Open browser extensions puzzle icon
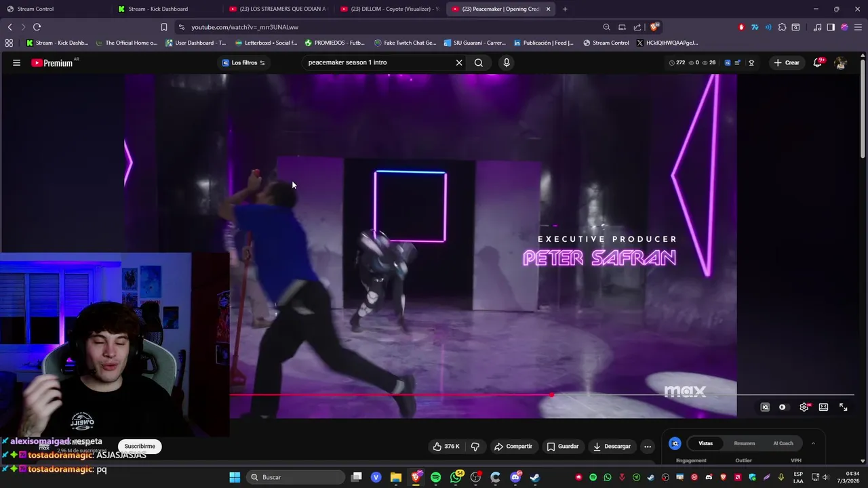This screenshot has height=488, width=868. pyautogui.click(x=782, y=27)
